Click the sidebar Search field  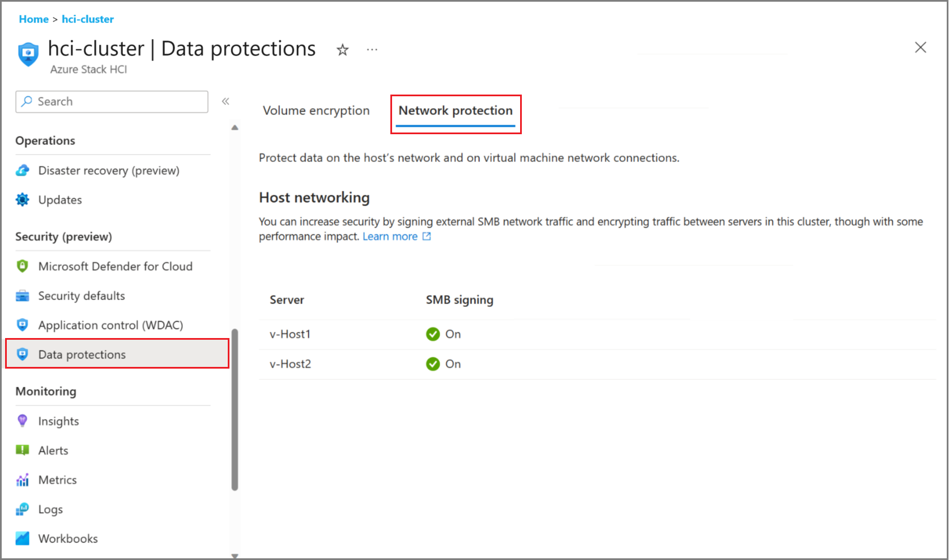112,102
